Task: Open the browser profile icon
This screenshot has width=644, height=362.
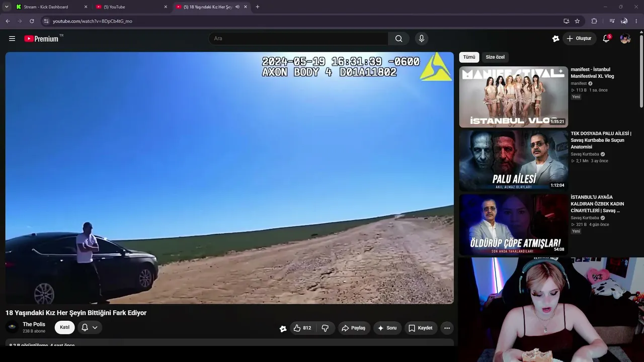Action: pos(624,21)
